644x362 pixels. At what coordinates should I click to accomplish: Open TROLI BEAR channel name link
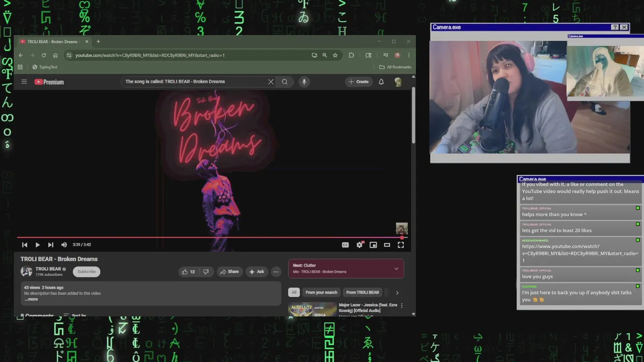pyautogui.click(x=48, y=269)
